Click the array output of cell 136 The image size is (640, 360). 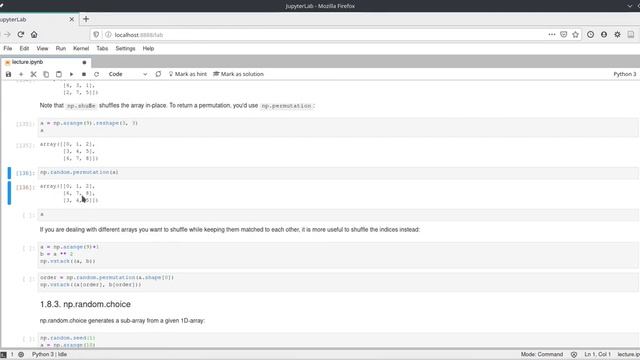69,193
